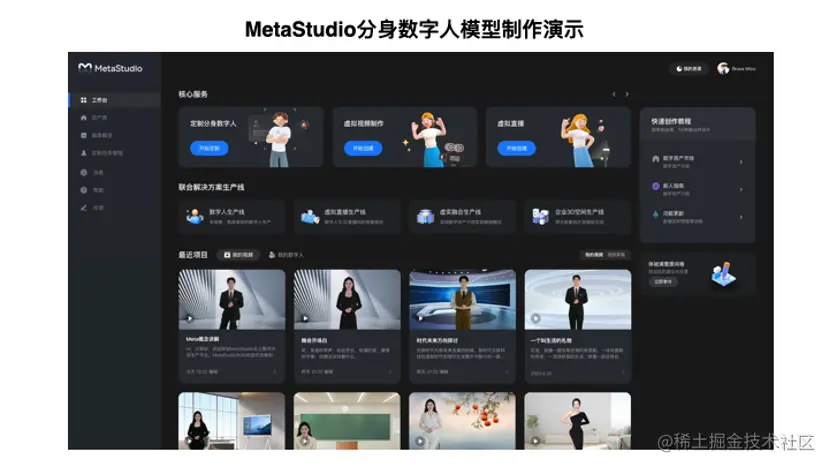Click the 联合解决方案生产线 heading
This screenshot has height=468, width=830.
point(211,187)
